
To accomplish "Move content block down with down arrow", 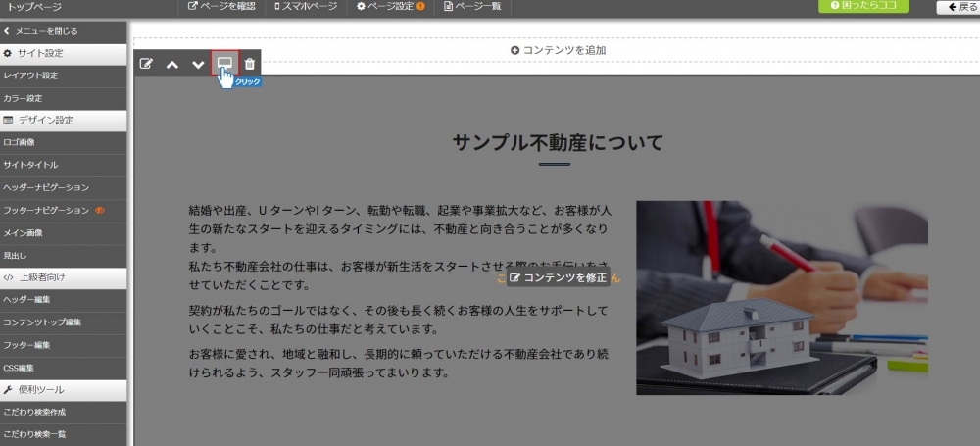I will pyautogui.click(x=198, y=64).
